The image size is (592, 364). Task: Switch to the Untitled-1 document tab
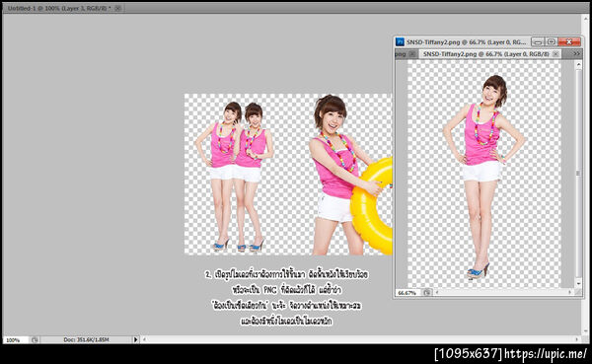[59, 8]
